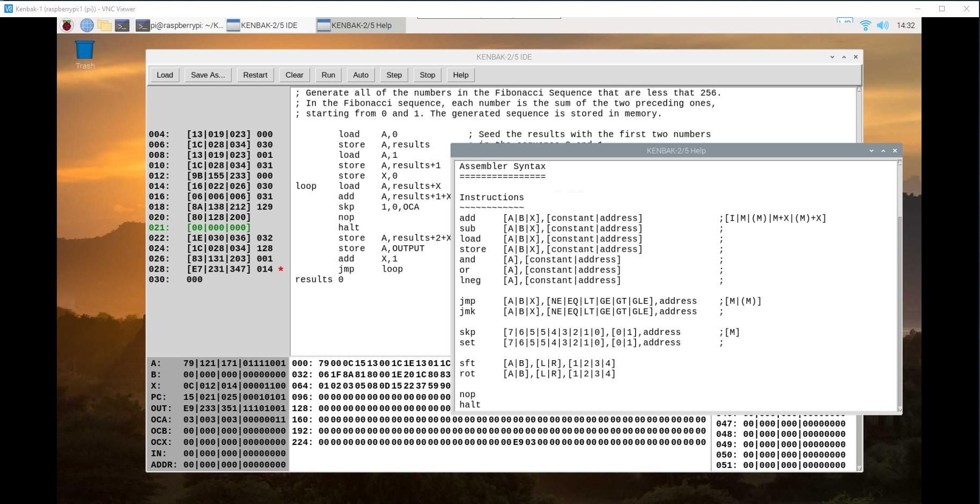Launch the web browser globe icon
This screenshot has width=980, height=504.
click(87, 25)
